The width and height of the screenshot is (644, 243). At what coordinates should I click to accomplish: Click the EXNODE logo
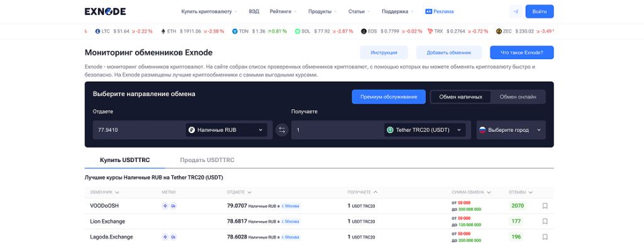105,11
